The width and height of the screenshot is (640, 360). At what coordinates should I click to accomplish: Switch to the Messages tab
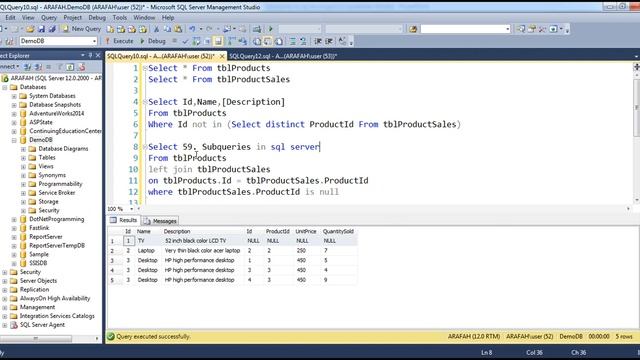[x=160, y=221]
